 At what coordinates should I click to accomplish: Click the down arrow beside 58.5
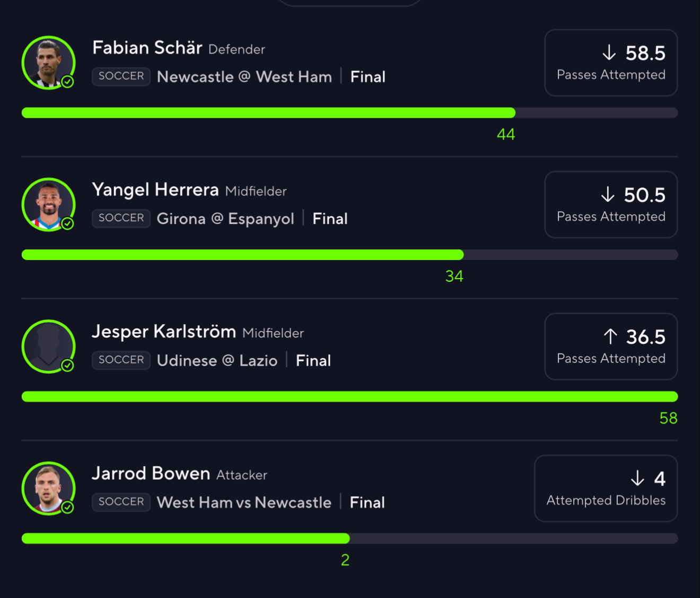coord(609,53)
